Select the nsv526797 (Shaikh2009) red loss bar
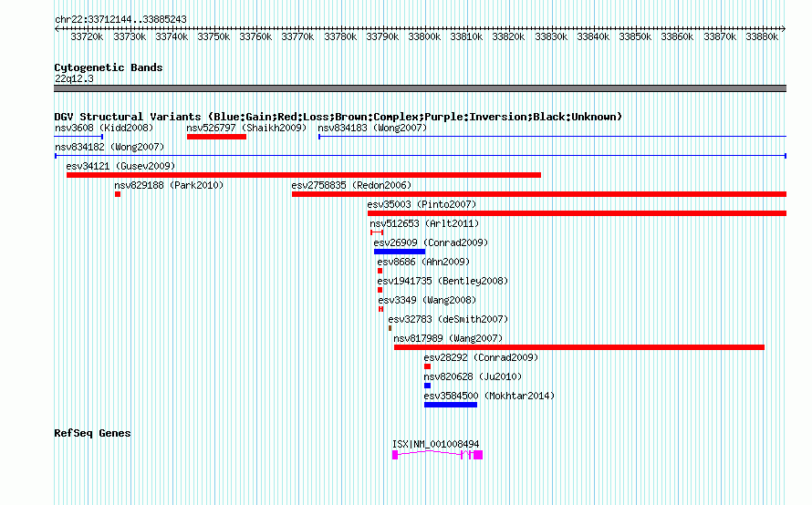Image resolution: width=812 pixels, height=505 pixels. (x=216, y=137)
